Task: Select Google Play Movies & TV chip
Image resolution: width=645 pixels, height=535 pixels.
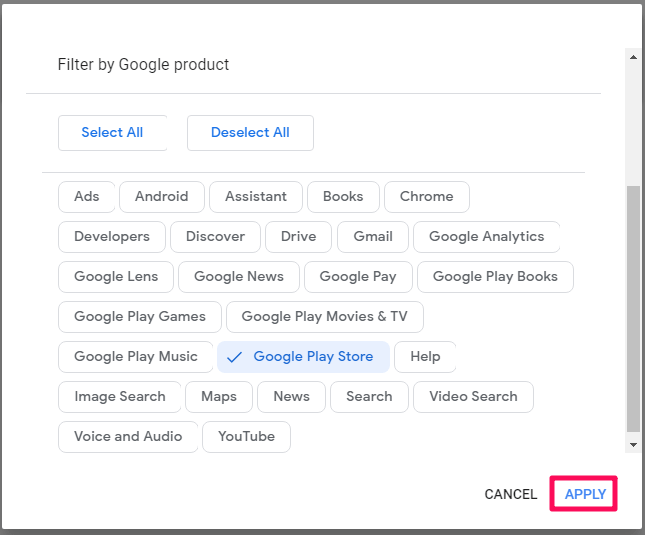Action: tap(324, 317)
